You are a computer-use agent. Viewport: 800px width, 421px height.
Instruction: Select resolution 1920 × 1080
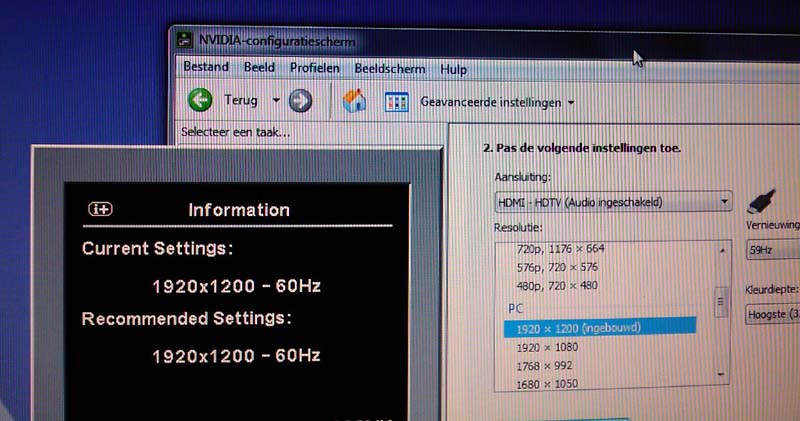[x=547, y=347]
